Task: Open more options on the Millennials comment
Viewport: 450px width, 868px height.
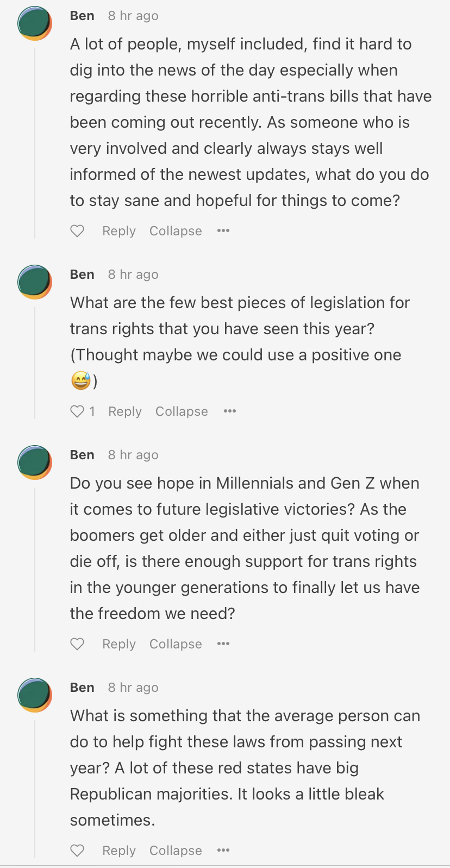Action: [223, 644]
